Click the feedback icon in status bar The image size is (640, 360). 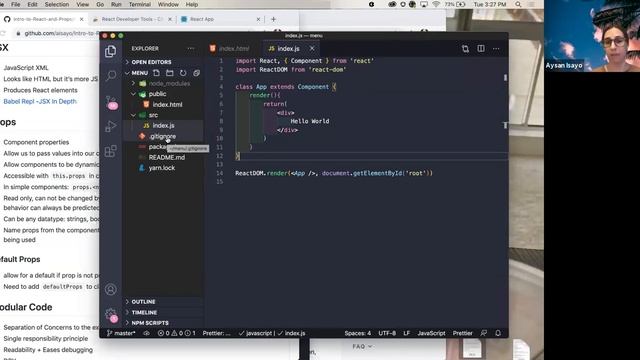484,333
